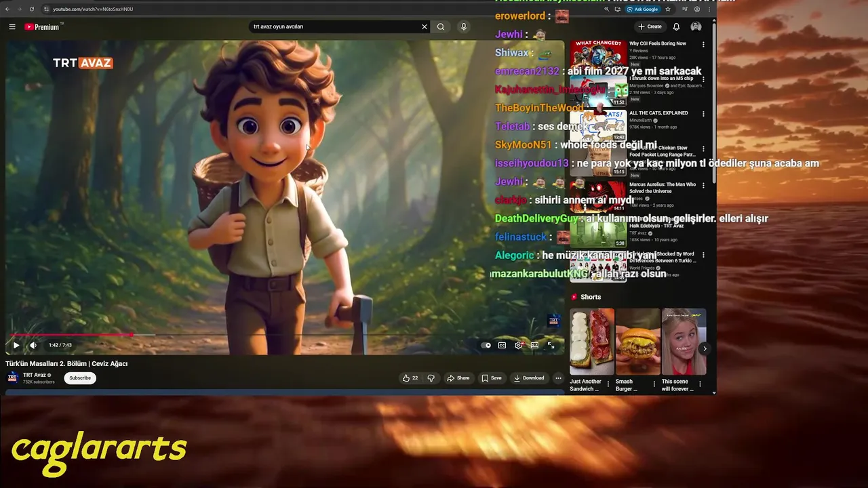Go forward with the browser forward arrow
The width and height of the screenshot is (868, 488).
point(19,9)
